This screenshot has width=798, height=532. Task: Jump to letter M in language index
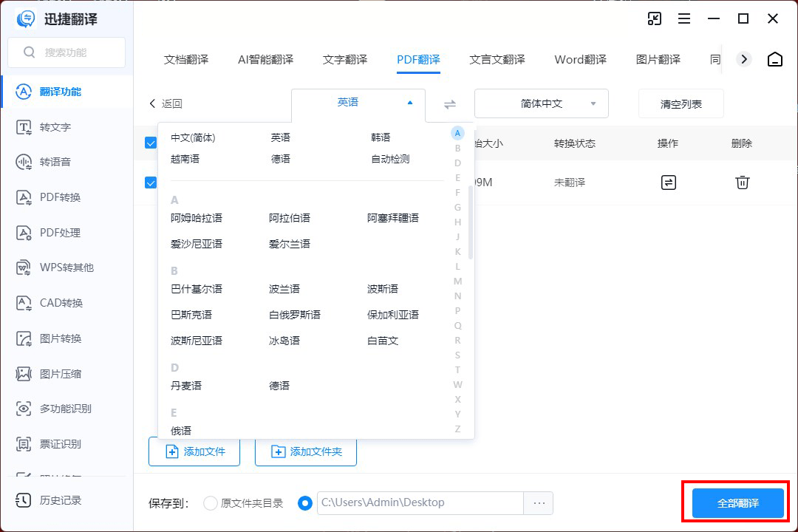[x=457, y=281]
